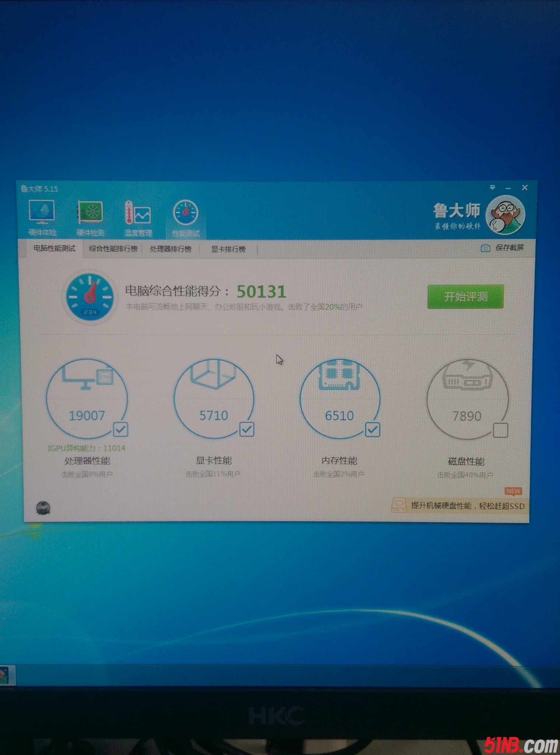Viewport: 560px width, 755px height.
Task: Click the memory chip icon in the memory circle
Action: 339,375
